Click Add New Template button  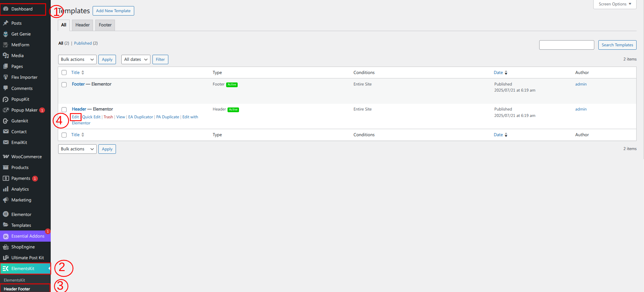113,11
